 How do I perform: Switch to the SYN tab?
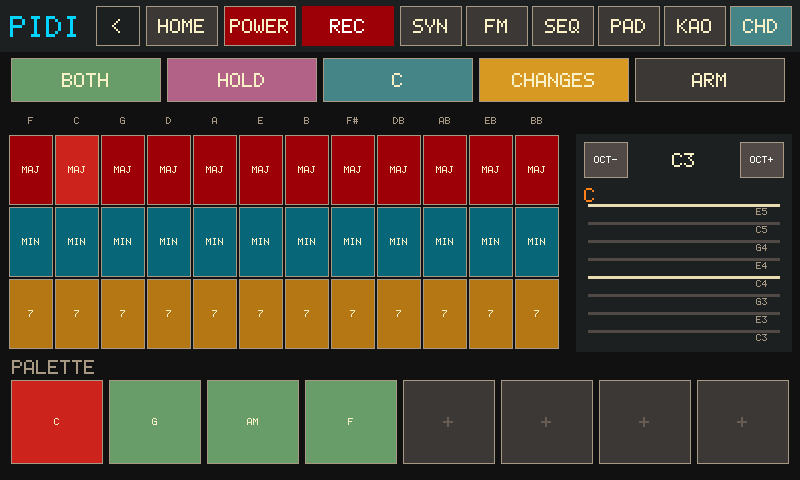tap(431, 26)
